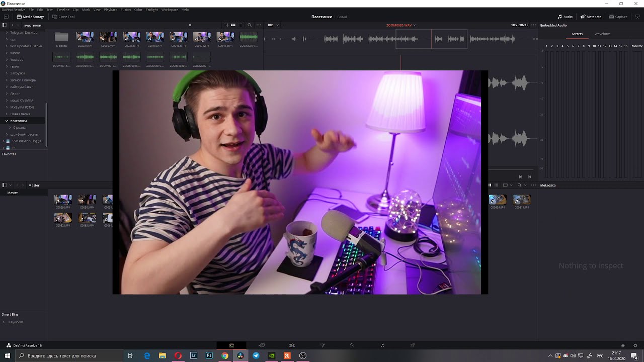Switch to the Cut page
644x362 pixels.
click(262, 345)
